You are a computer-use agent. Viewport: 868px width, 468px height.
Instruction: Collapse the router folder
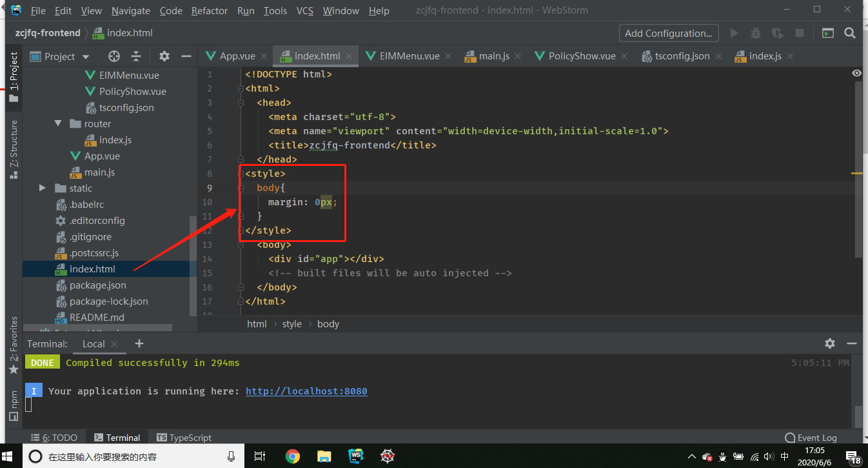(x=57, y=123)
